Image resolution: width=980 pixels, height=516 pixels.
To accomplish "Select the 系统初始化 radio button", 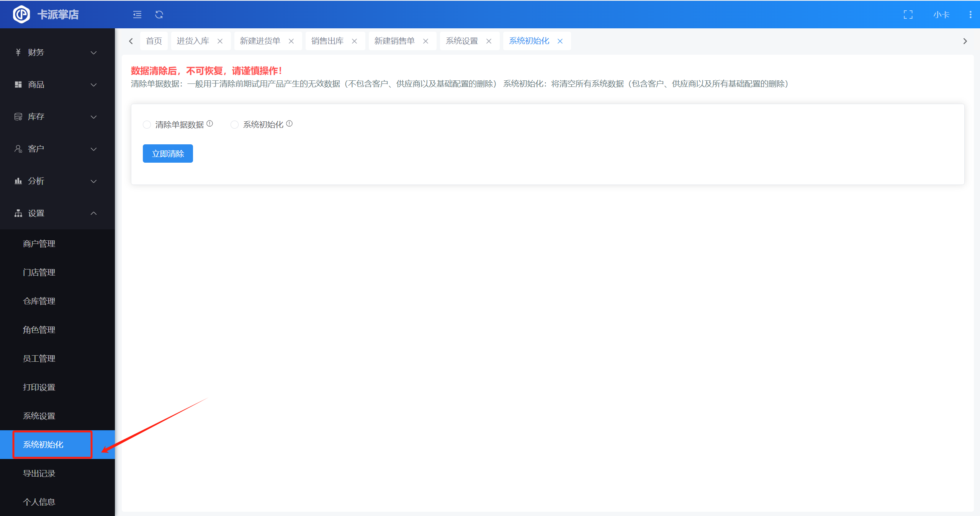I will tap(234, 125).
